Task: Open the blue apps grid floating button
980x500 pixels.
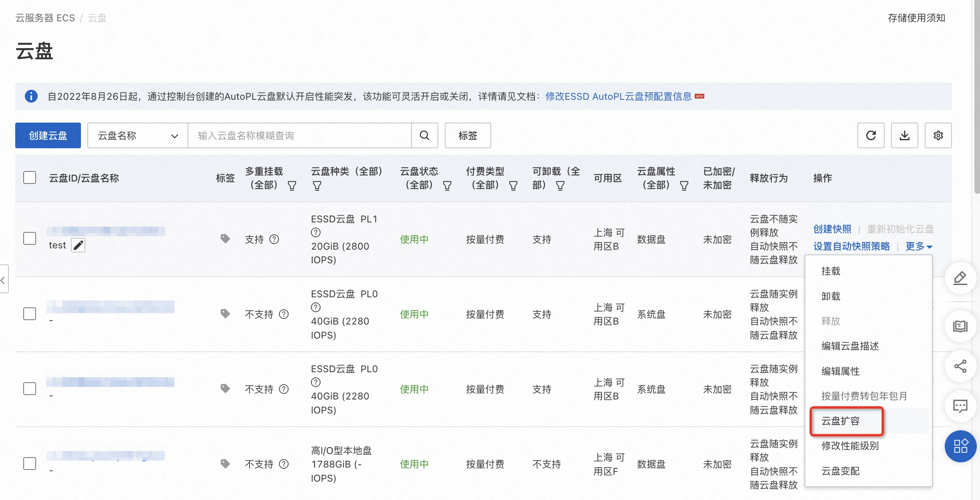Action: (960, 446)
